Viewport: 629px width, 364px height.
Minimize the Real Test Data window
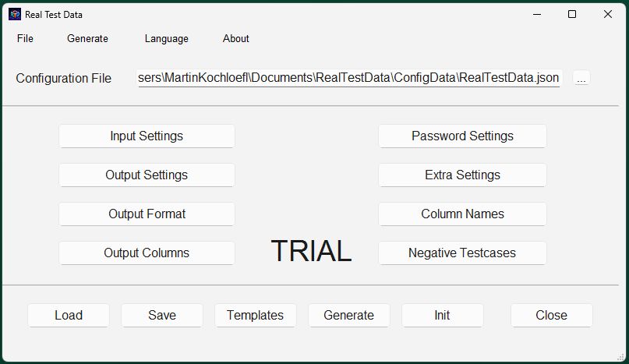(537, 15)
